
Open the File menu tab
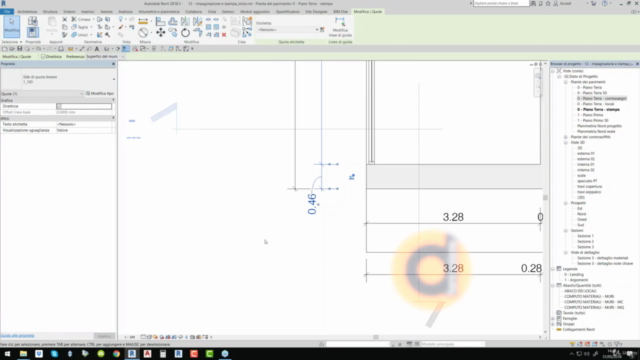click(x=7, y=11)
